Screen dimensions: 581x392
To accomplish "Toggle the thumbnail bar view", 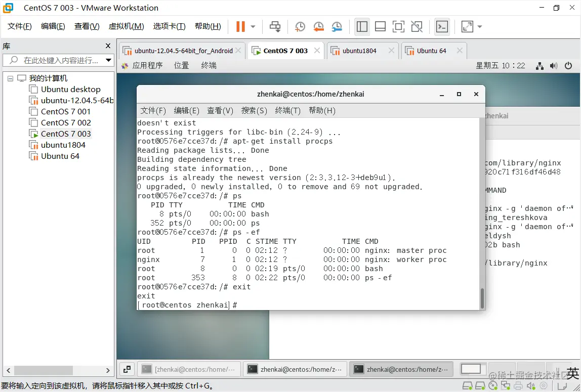I will [x=380, y=26].
